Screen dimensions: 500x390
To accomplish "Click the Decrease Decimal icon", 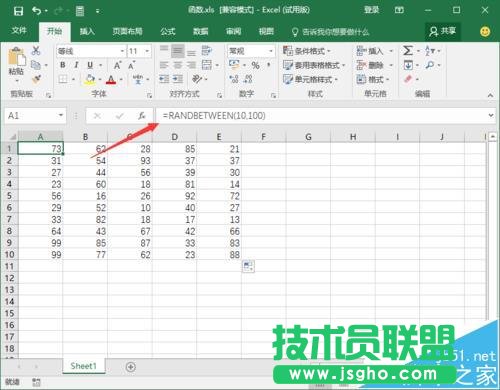I will coord(248,79).
